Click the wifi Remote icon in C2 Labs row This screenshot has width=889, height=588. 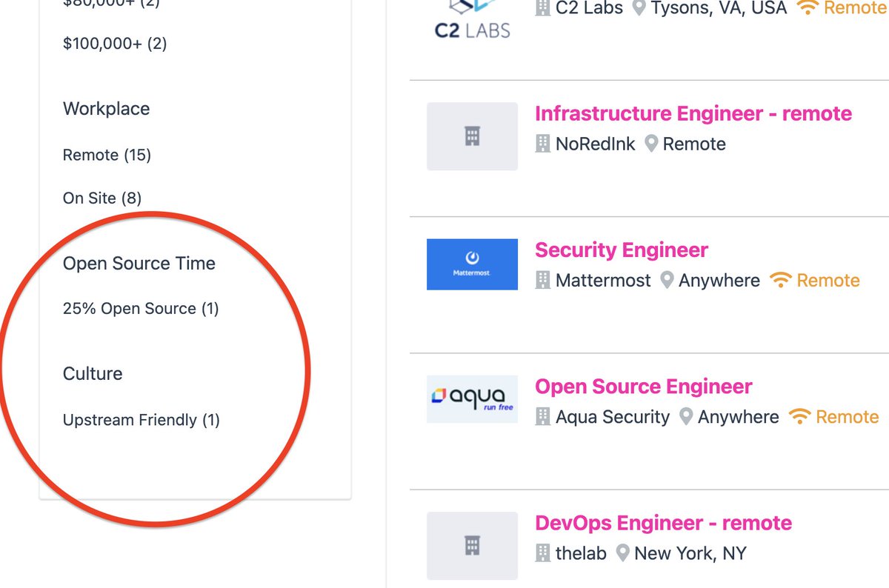tap(808, 7)
